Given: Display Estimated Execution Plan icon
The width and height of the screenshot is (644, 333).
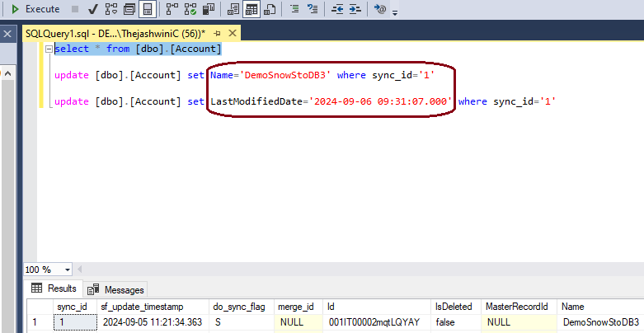Looking at the screenshot, I should (110, 9).
